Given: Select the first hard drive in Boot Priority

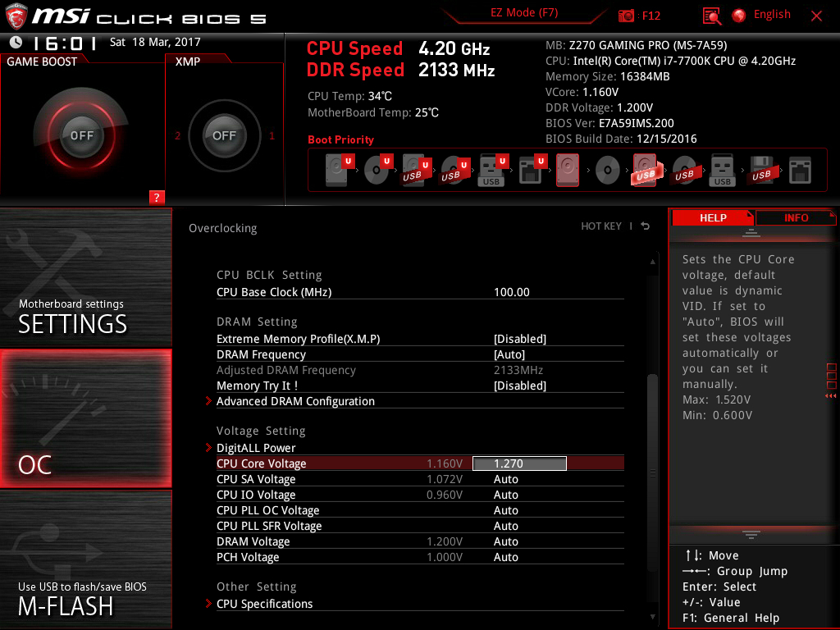Looking at the screenshot, I should [336, 170].
